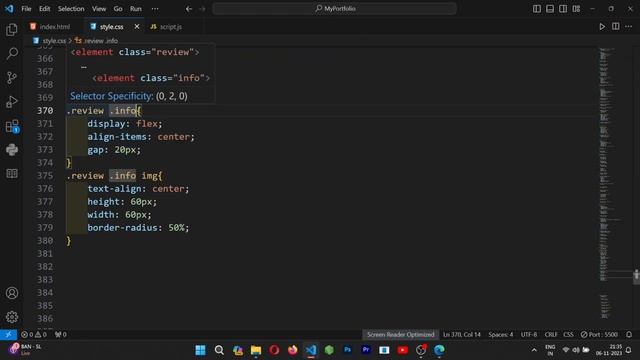Image resolution: width=640 pixels, height=360 pixels.
Task: Open errors and warnings count in status bar
Action: [34, 335]
